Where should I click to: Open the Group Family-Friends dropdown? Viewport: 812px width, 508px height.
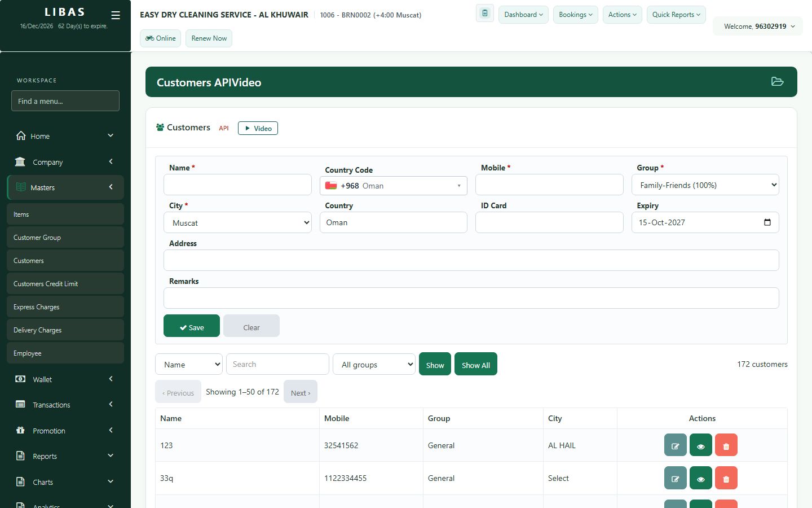coord(705,185)
